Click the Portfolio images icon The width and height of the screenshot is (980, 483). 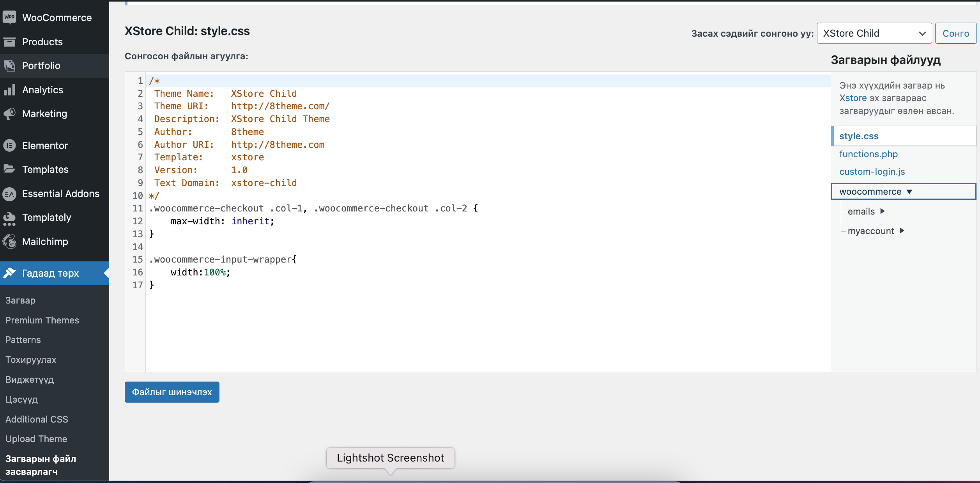click(x=9, y=66)
